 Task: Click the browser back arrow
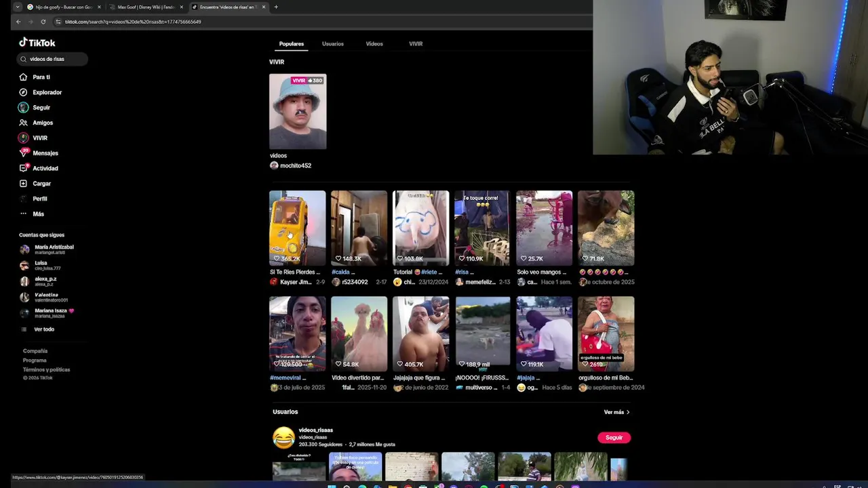coord(18,22)
